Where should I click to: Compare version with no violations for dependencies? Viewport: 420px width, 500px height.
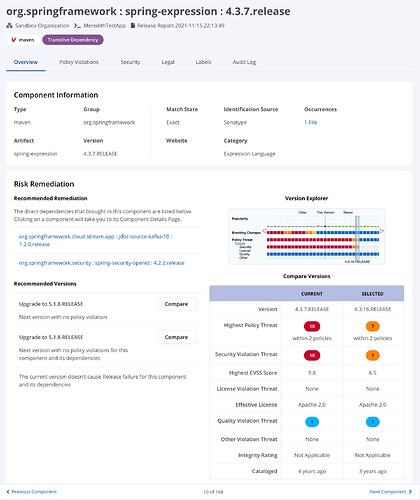point(176,337)
